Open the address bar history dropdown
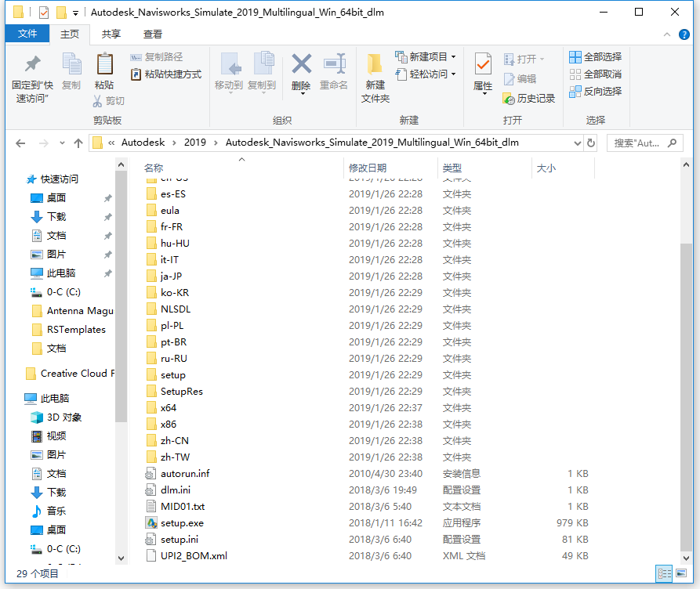 pos(577,143)
